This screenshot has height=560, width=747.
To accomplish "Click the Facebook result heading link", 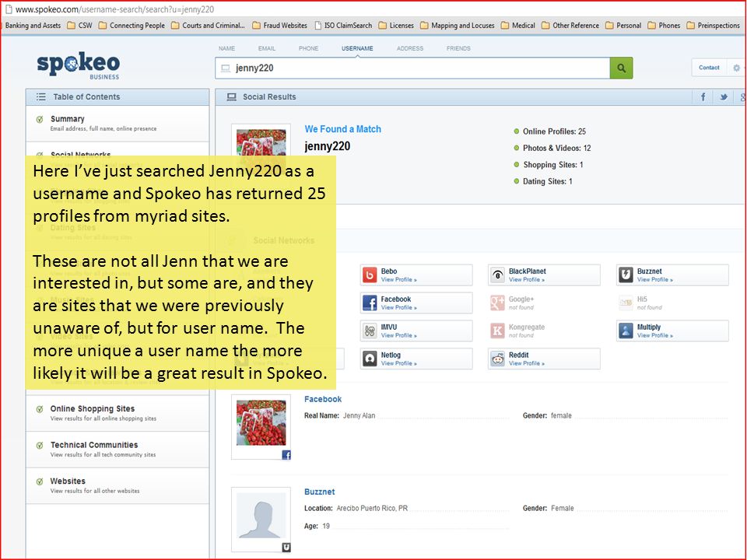I will pyautogui.click(x=323, y=399).
